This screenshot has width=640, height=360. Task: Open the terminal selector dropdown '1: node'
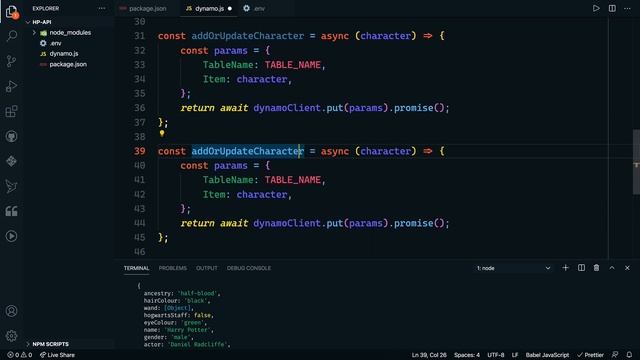(513, 268)
